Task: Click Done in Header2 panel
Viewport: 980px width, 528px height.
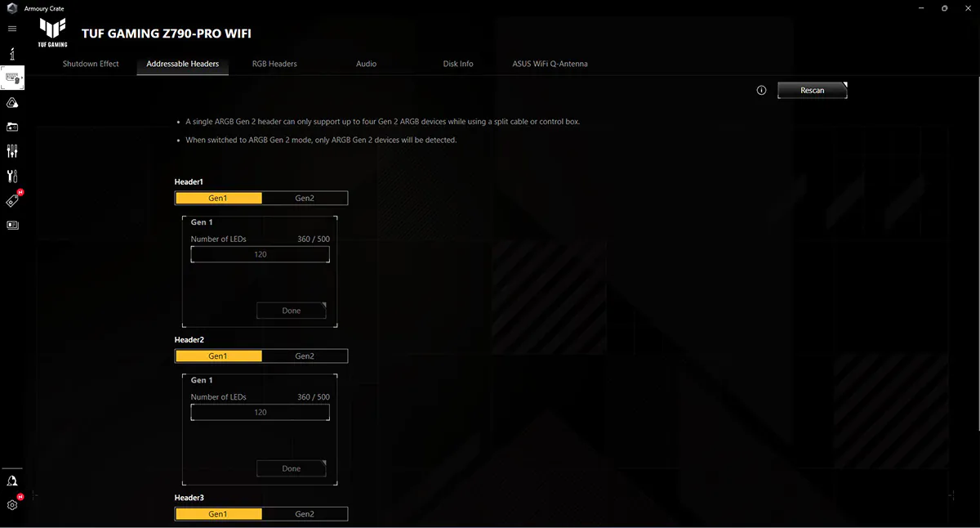Action: 292,468
